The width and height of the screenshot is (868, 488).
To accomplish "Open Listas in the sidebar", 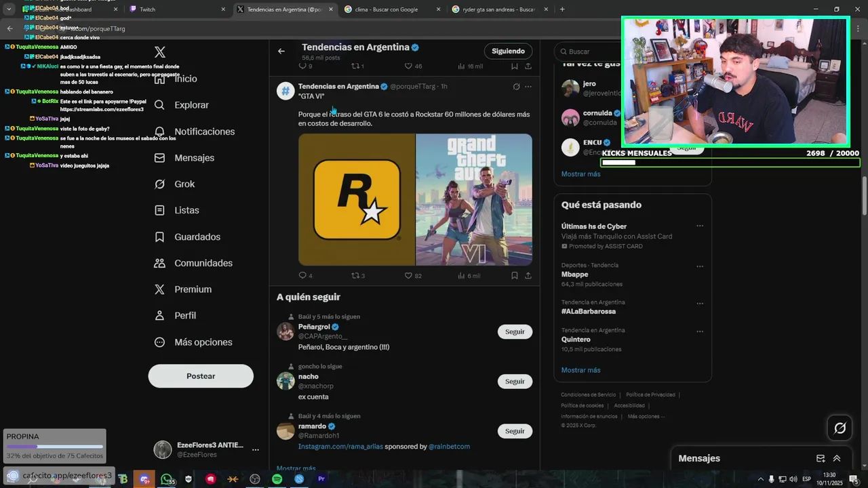I will pyautogui.click(x=176, y=211).
